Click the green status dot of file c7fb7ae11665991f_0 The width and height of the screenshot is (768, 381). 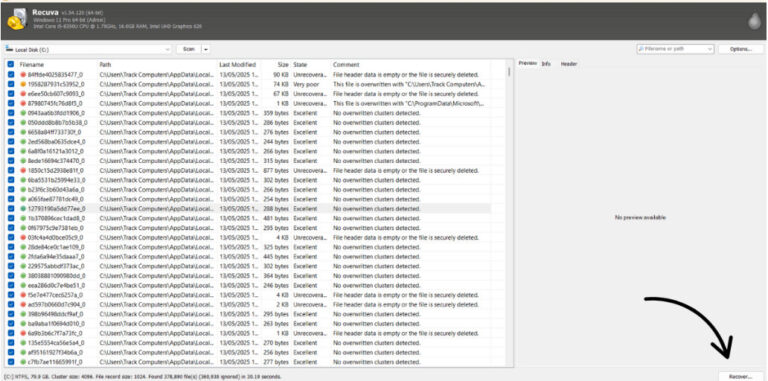coord(23,362)
